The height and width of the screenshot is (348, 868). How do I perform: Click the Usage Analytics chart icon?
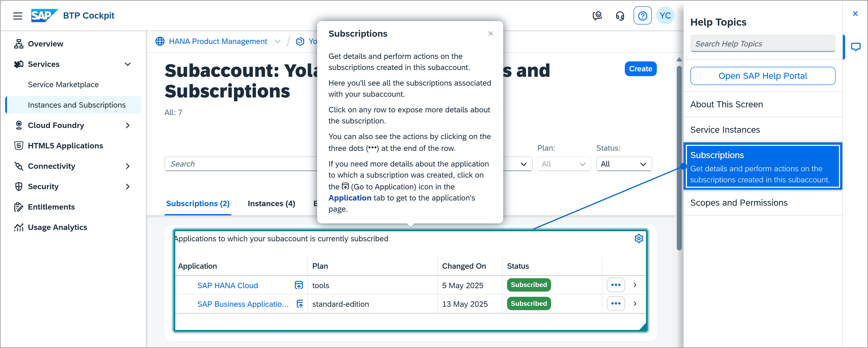tap(19, 227)
